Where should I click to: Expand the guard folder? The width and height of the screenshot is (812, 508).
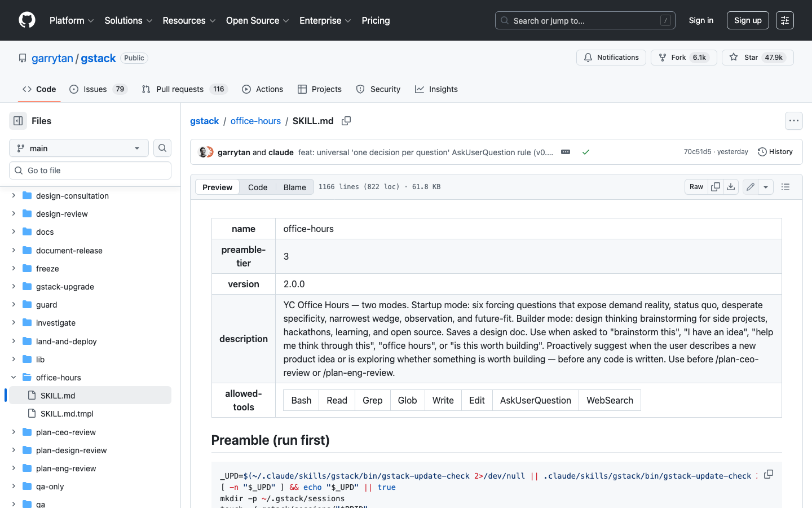click(x=14, y=305)
